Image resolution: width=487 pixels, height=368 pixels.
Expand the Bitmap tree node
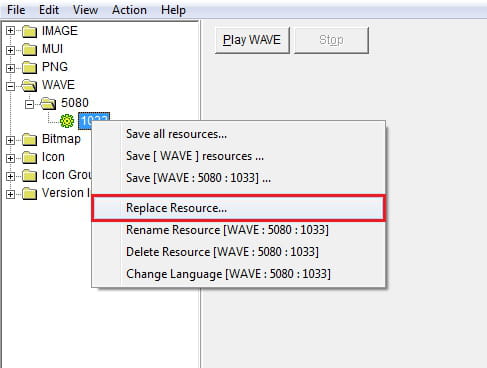pyautogui.click(x=10, y=140)
